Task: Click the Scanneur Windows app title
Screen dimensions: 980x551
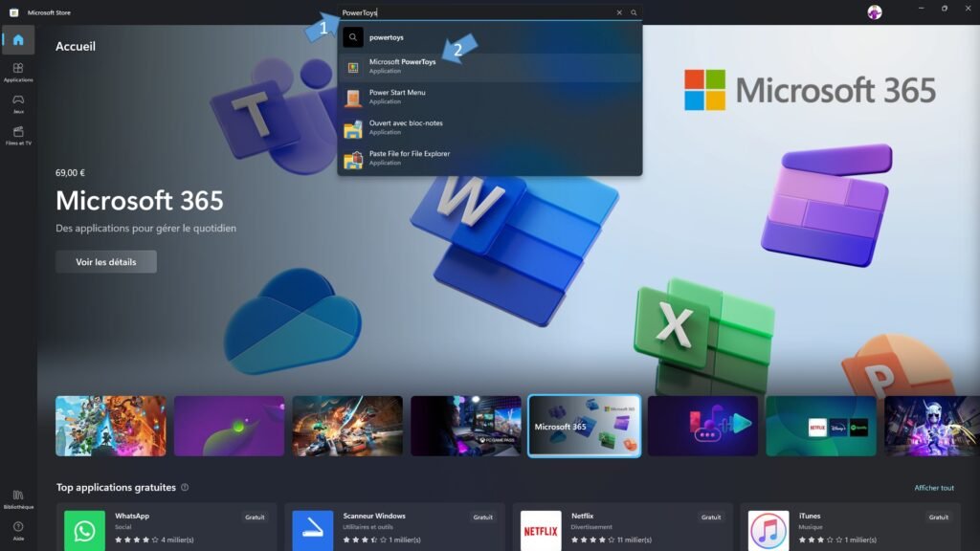Action: tap(374, 516)
